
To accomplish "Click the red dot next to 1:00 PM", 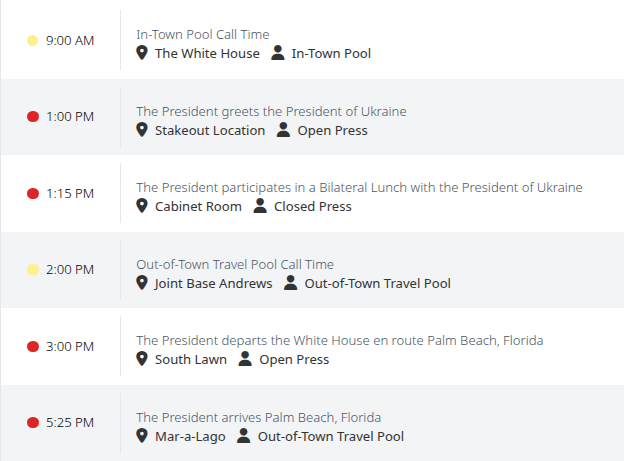I will click(x=33, y=117).
